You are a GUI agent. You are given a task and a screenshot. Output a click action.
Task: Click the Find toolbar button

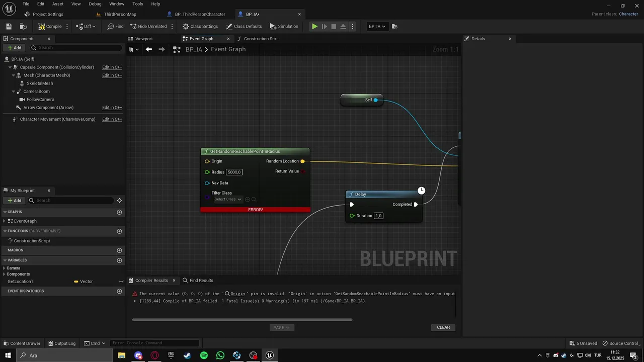115,26
